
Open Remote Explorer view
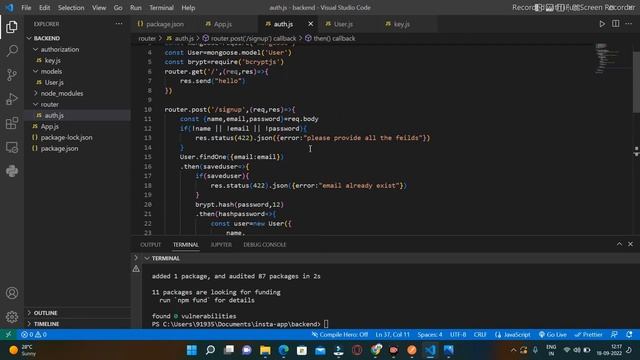click(x=12, y=147)
